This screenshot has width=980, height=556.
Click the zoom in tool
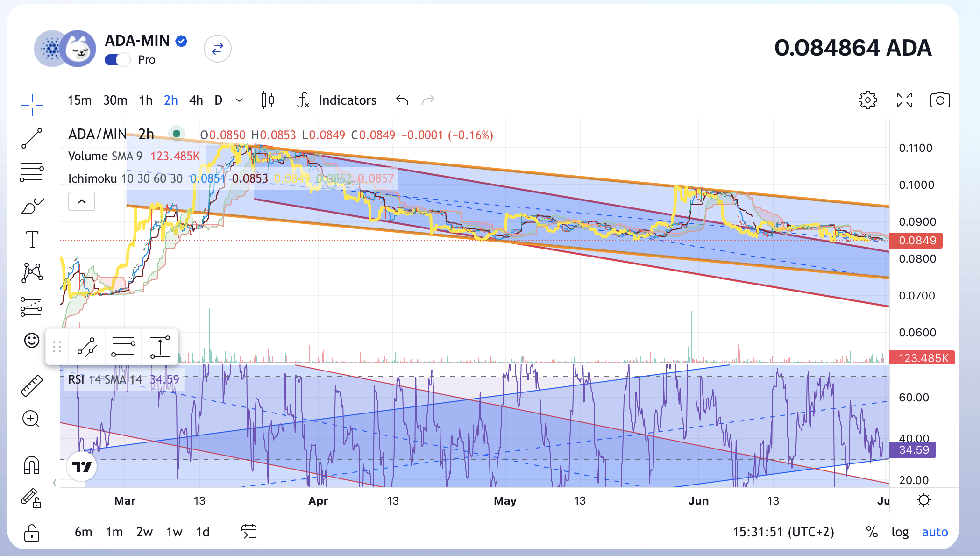[31, 419]
